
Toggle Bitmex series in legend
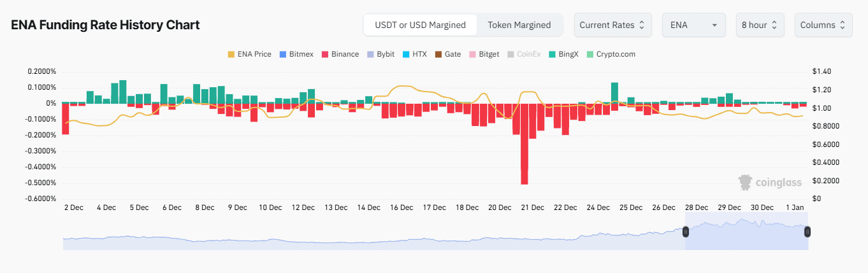pos(296,54)
